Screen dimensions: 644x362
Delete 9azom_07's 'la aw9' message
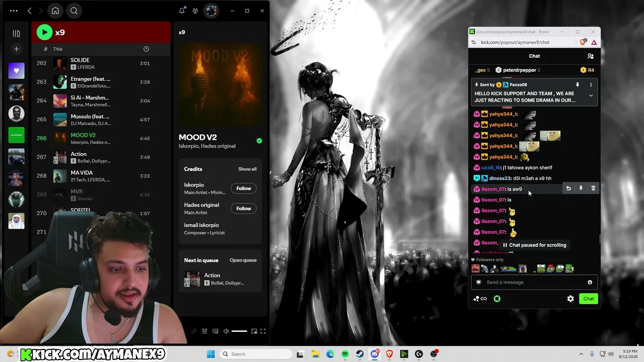[x=593, y=189]
